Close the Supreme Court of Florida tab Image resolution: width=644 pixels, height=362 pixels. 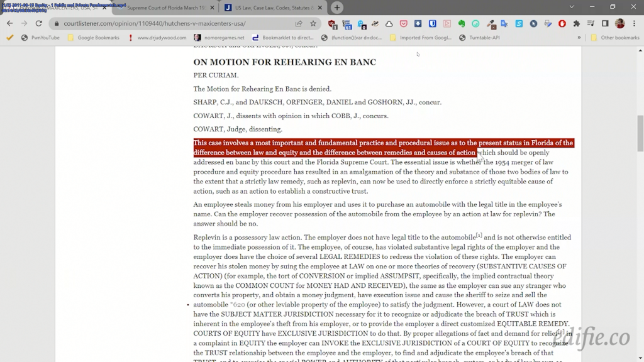click(213, 8)
